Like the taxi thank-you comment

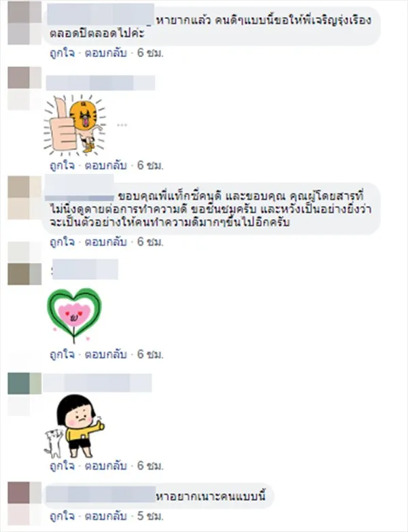62,242
